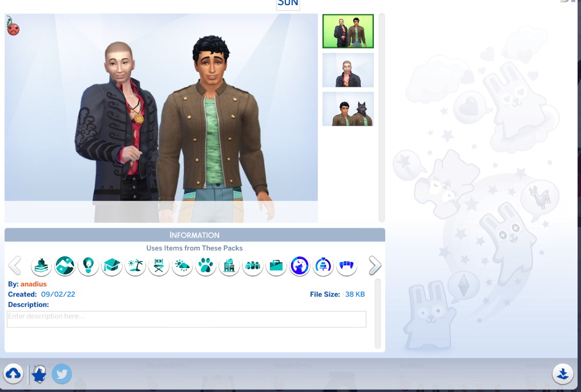Click the City Living buildings pack icon
This screenshot has height=392, width=581.
click(x=229, y=266)
